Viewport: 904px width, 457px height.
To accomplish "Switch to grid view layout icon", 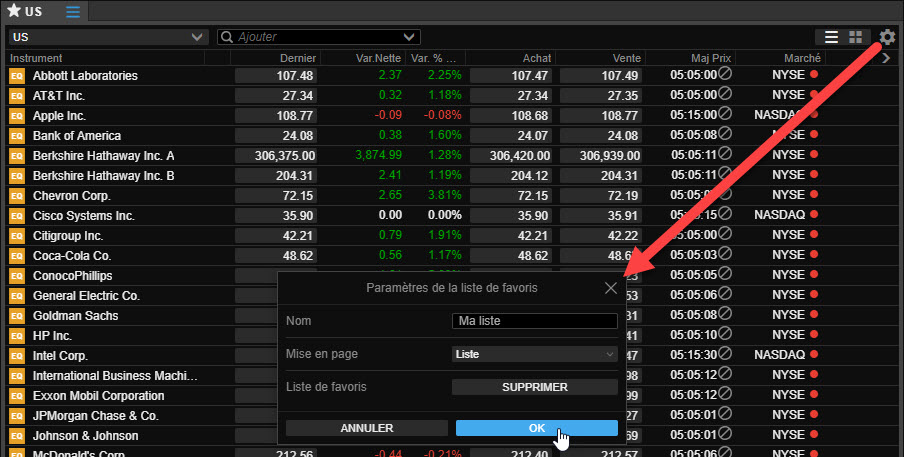I will point(856,37).
